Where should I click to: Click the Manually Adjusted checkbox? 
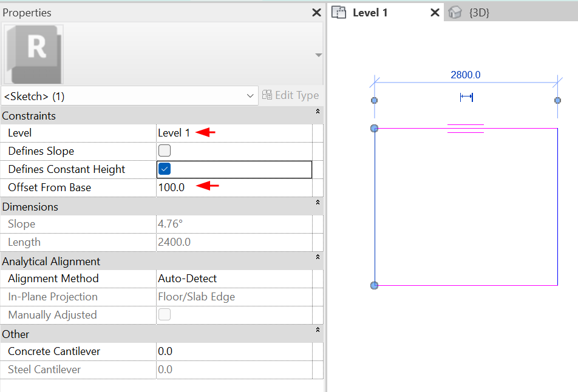(165, 314)
